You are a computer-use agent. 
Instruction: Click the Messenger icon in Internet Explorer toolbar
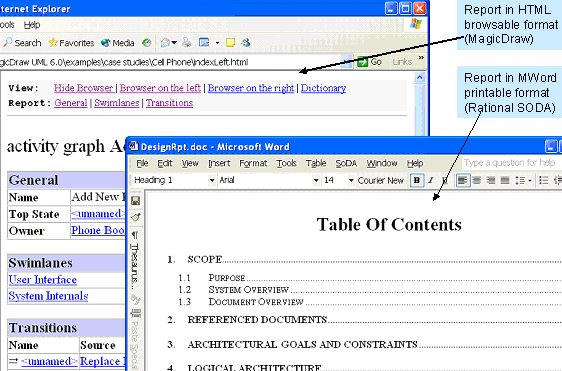pos(246,43)
